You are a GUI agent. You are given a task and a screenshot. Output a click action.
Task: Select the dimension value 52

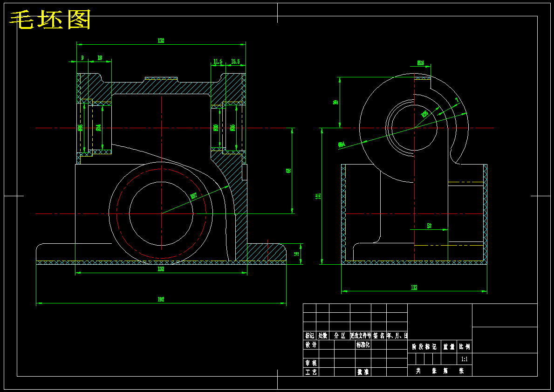(429, 226)
